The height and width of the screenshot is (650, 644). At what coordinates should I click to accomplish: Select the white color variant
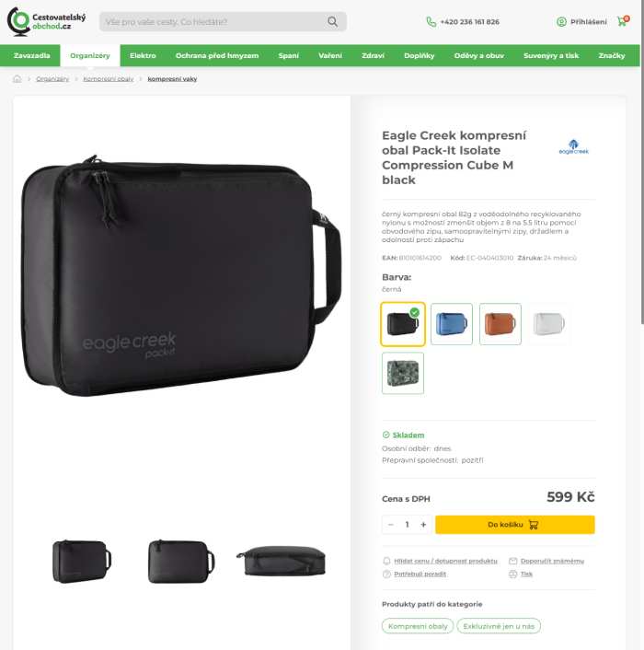tap(549, 324)
